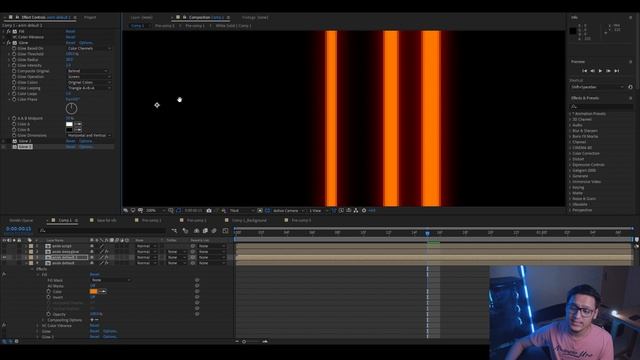The height and width of the screenshot is (360, 640).
Task: Click the Fill Color eyedropper in timeline
Action: [x=102, y=291]
